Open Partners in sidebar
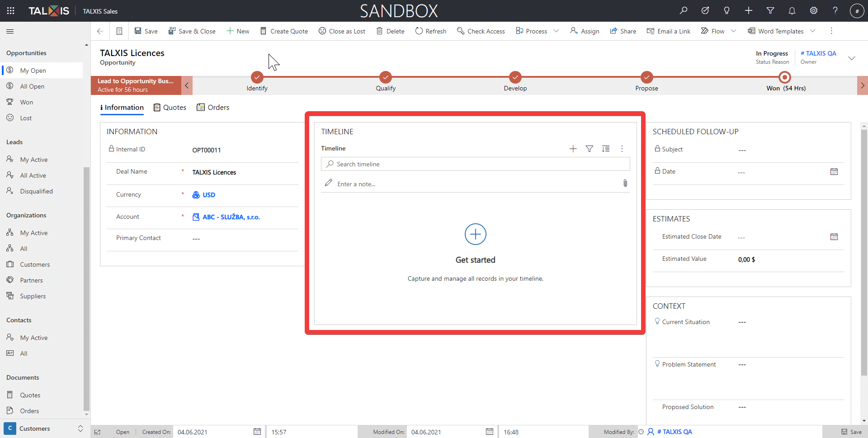The image size is (868, 438). point(31,280)
